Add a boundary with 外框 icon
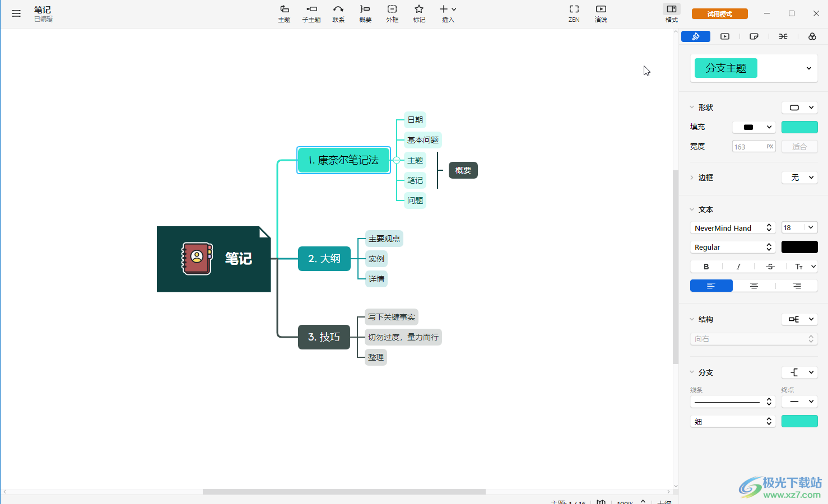Image resolution: width=828 pixels, height=504 pixels. click(392, 13)
